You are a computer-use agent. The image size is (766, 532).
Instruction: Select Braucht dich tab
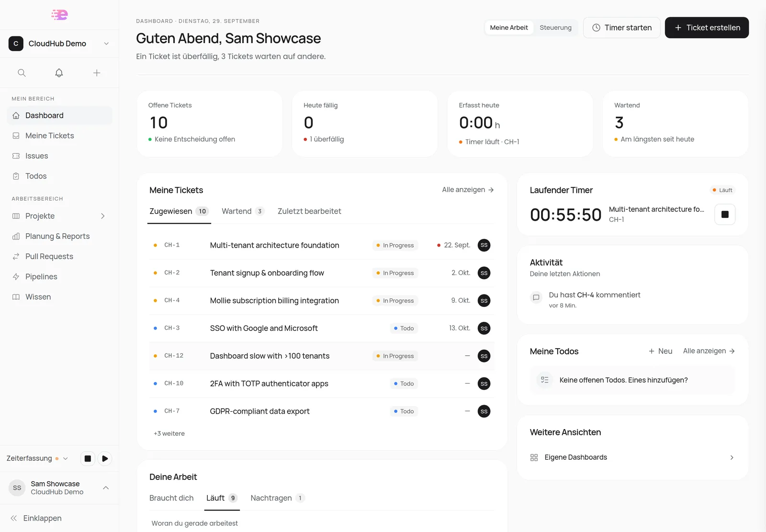[x=171, y=498]
